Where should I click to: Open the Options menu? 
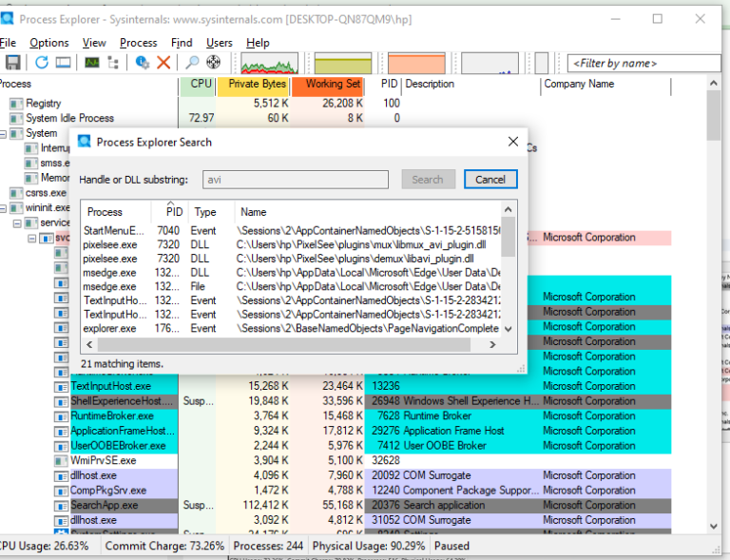click(48, 43)
